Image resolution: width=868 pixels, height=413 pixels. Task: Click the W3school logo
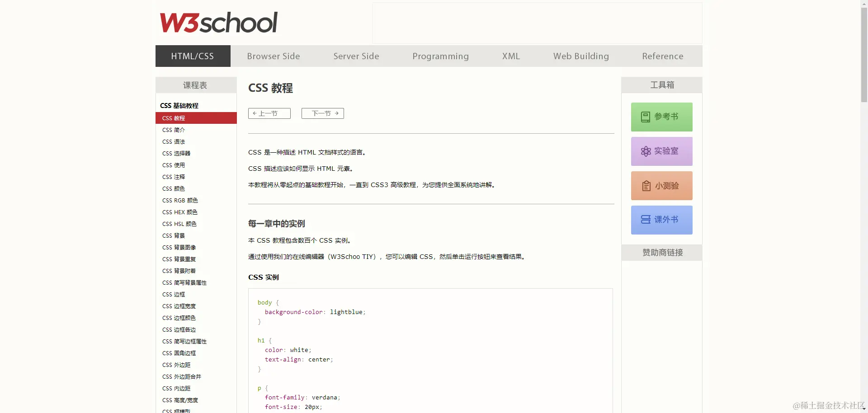[218, 23]
